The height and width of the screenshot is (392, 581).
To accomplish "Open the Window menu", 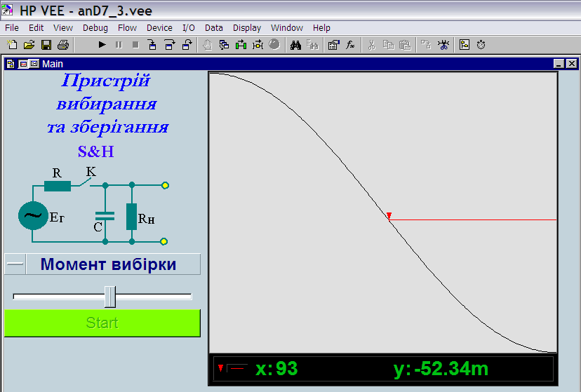I will click(x=287, y=28).
